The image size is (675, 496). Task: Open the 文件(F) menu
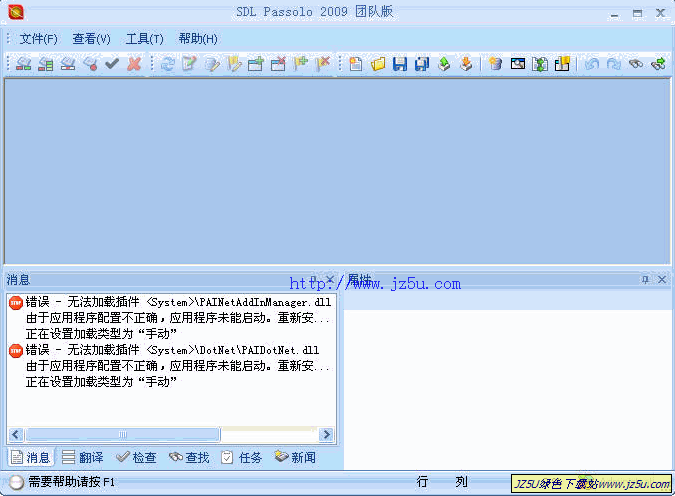click(x=38, y=39)
